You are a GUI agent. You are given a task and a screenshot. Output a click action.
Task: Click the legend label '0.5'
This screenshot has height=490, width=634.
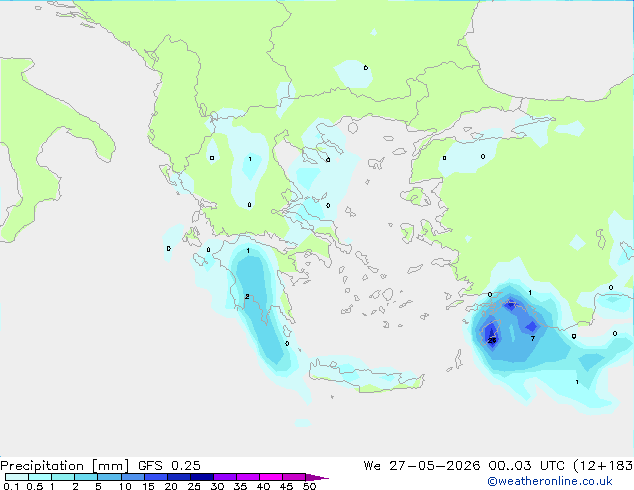34,486
